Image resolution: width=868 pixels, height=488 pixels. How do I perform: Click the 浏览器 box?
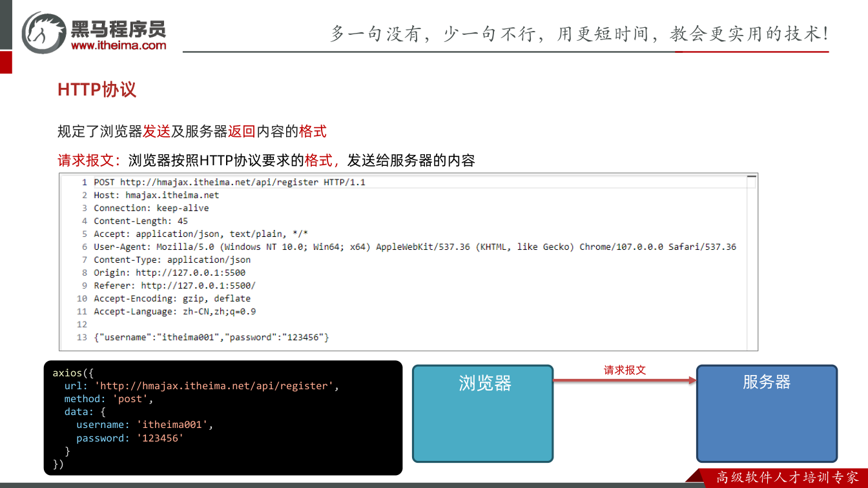click(x=483, y=414)
